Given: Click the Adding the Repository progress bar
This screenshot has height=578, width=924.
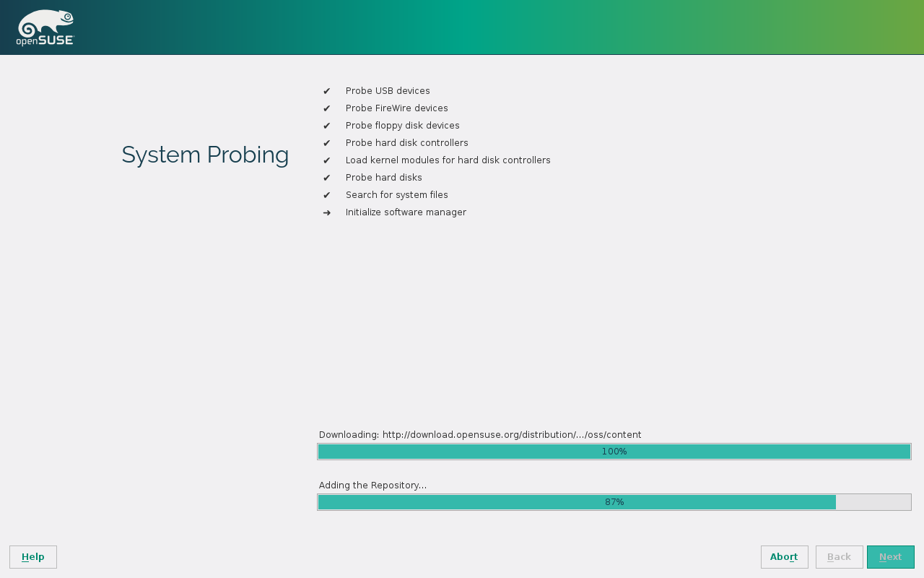Looking at the screenshot, I should click(614, 502).
